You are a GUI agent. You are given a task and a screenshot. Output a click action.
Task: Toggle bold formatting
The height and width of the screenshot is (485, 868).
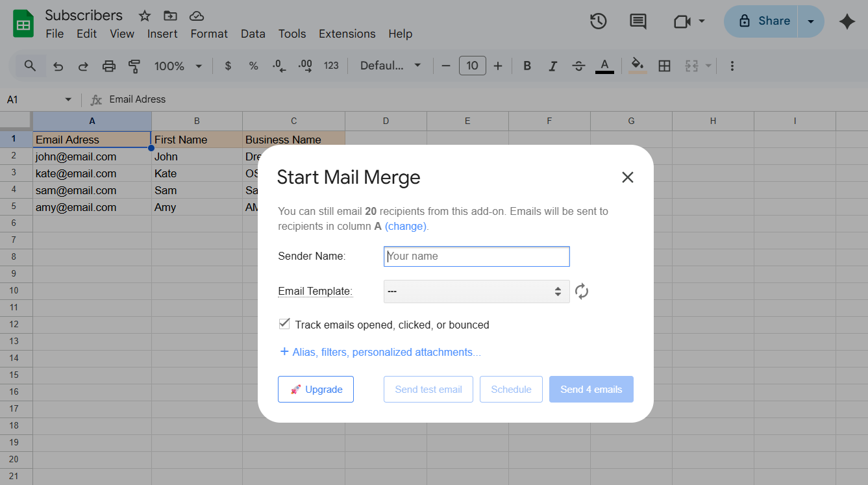click(527, 66)
